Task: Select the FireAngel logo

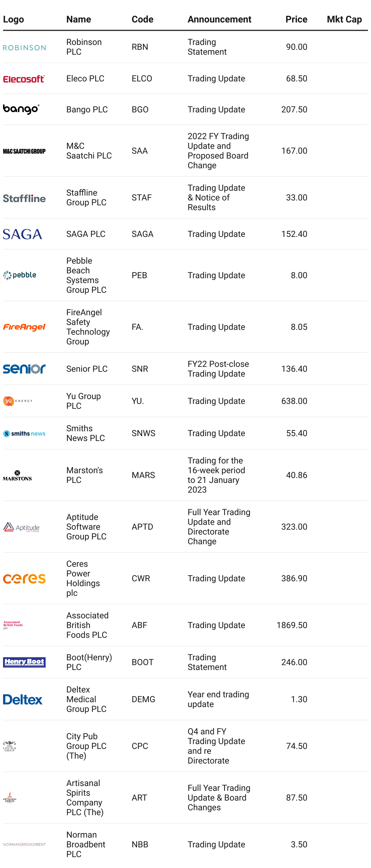Action: tap(24, 327)
